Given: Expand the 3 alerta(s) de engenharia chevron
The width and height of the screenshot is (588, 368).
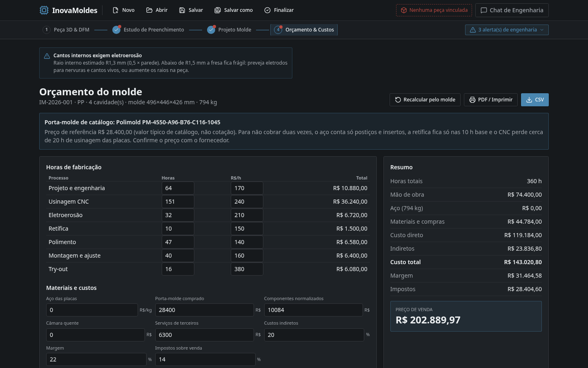Looking at the screenshot, I should coord(542,30).
